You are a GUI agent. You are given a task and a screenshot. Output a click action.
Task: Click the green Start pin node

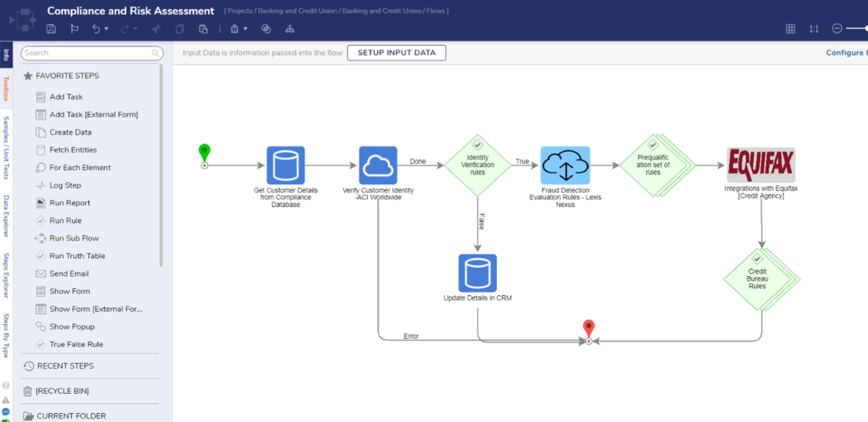[x=204, y=156]
